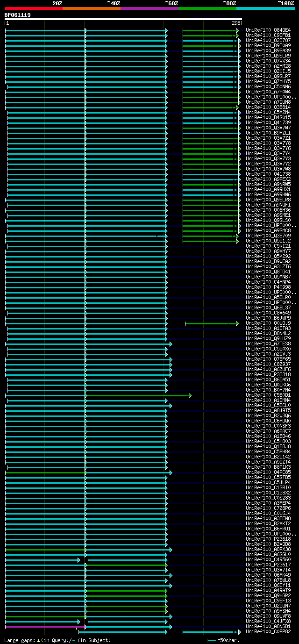Select the UniRef100_Q38709 label
The height and width of the screenshot is (644, 299).
tap(268, 236)
